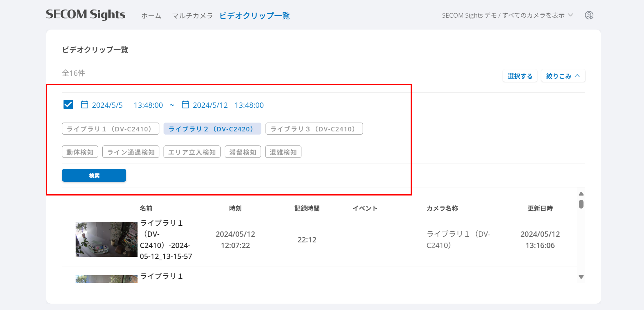Toggle the ライブラリ１（DV-C2410） camera filter
Image resolution: width=644 pixels, height=310 pixels.
point(111,129)
